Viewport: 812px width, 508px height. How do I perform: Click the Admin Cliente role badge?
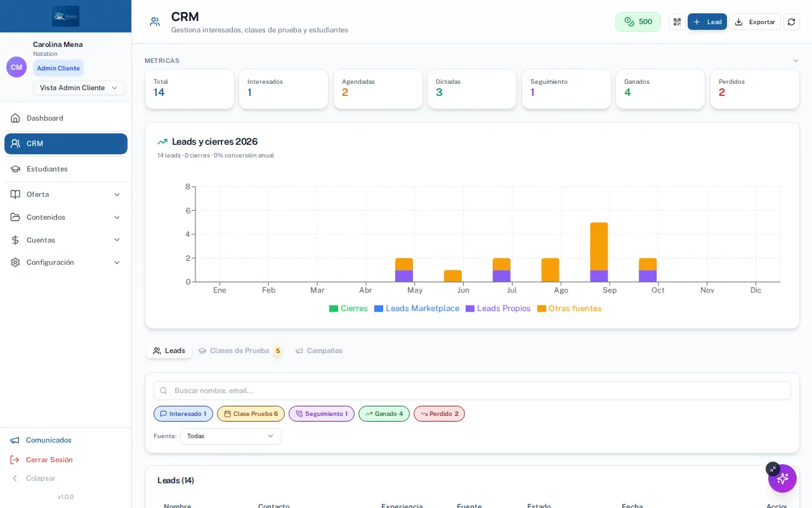coord(58,68)
